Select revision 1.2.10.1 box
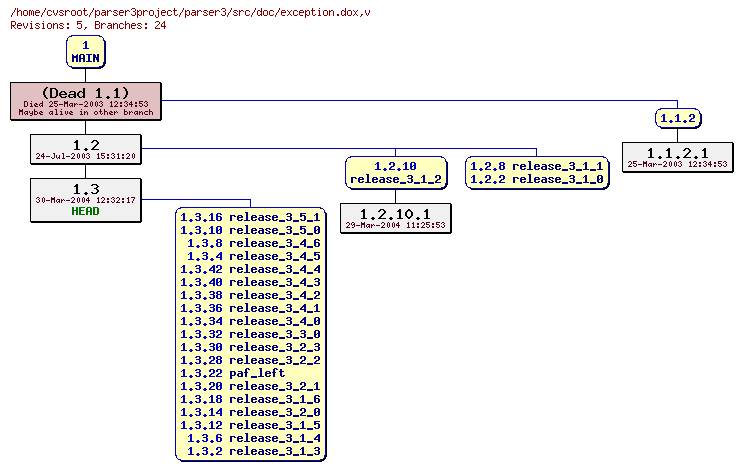Viewport: 742px width, 470px height. [x=396, y=218]
